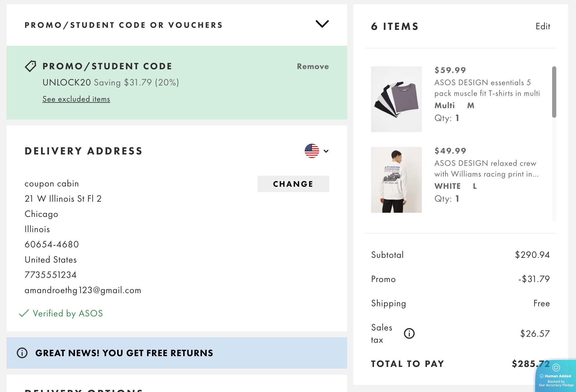Image resolution: width=576 pixels, height=392 pixels.
Task: Show sales tax information icon
Action: click(x=409, y=333)
